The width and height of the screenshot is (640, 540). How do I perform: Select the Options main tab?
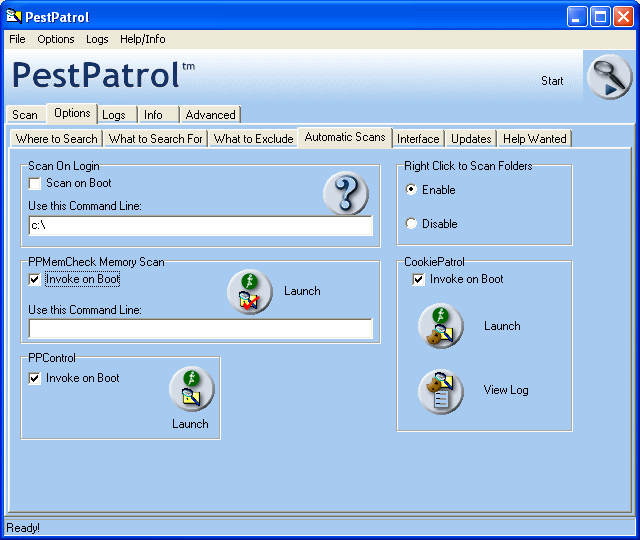tap(72, 113)
